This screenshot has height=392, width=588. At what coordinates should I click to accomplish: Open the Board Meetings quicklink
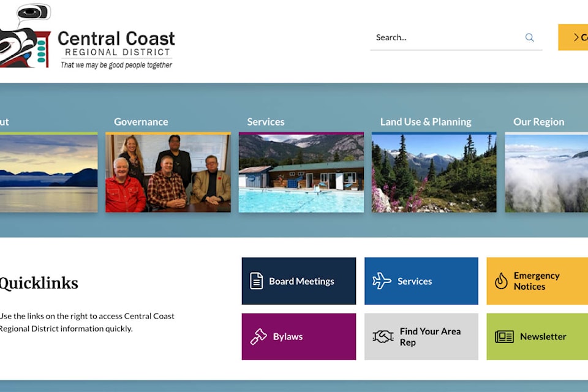pyautogui.click(x=298, y=281)
